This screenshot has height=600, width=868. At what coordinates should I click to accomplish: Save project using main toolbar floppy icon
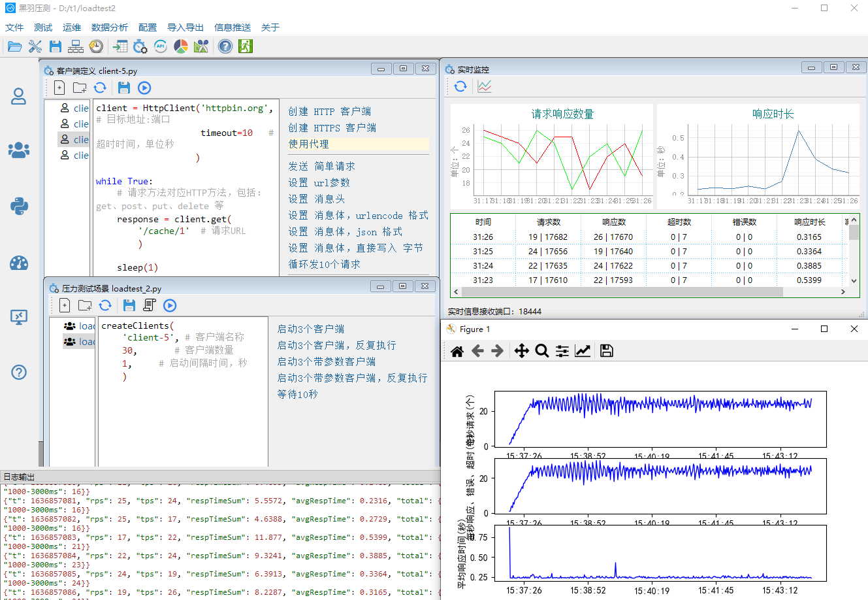coord(56,46)
